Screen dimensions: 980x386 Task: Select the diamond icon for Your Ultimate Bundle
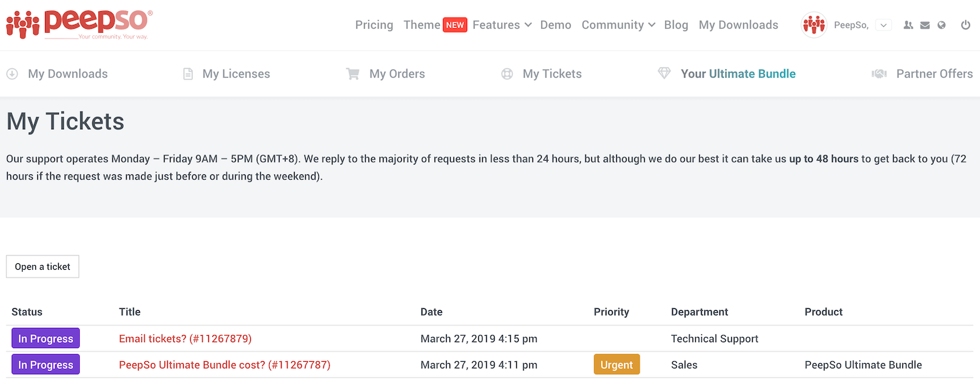[664, 73]
